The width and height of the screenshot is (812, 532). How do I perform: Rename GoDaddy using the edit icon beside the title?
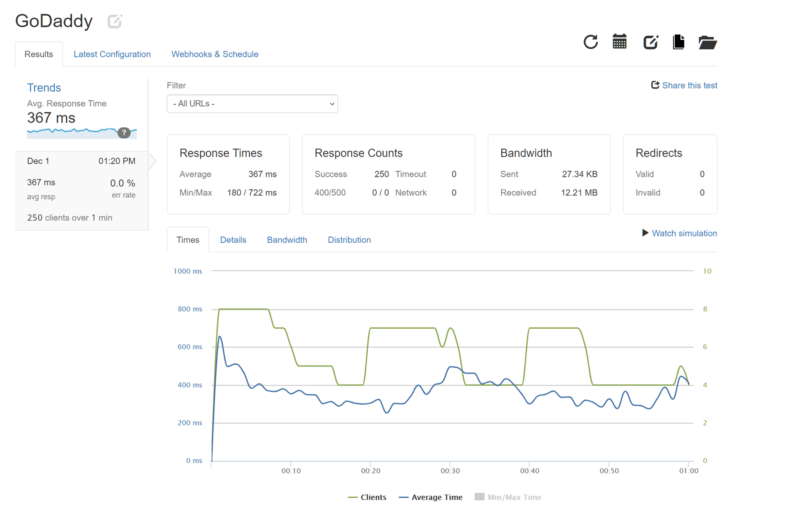click(x=114, y=21)
